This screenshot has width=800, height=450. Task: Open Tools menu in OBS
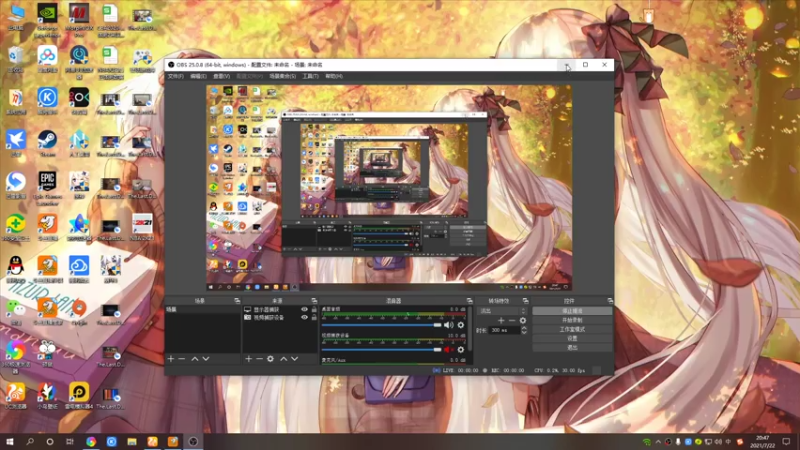pyautogui.click(x=310, y=76)
